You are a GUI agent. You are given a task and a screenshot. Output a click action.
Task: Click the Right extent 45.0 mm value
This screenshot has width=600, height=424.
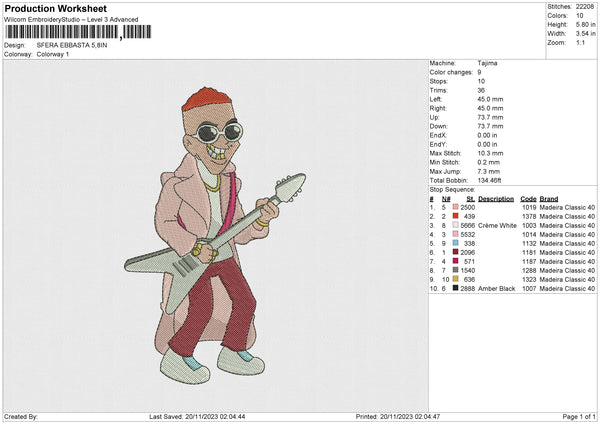tap(490, 108)
